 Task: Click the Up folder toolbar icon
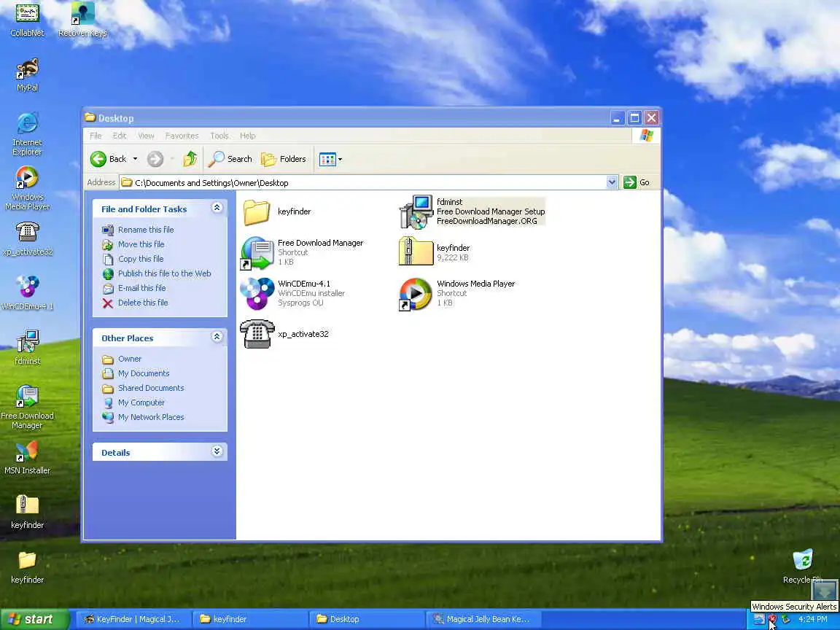[190, 158]
